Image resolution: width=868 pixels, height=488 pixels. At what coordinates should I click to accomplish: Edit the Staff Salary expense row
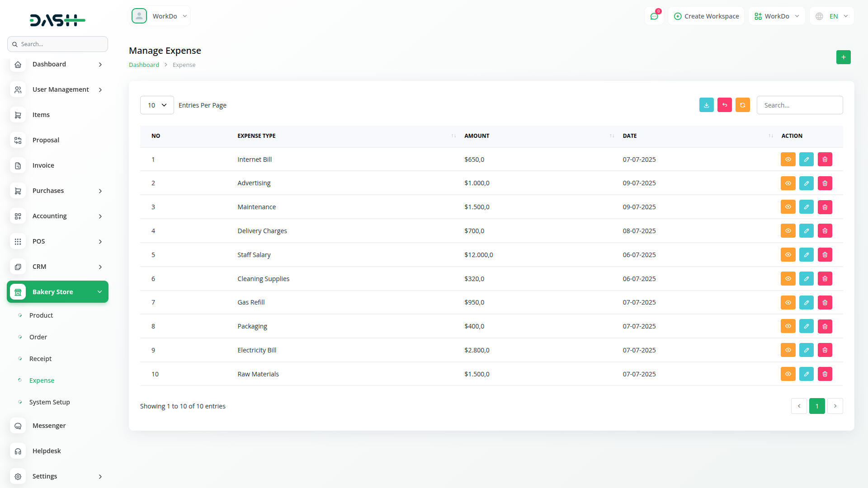[x=806, y=255]
